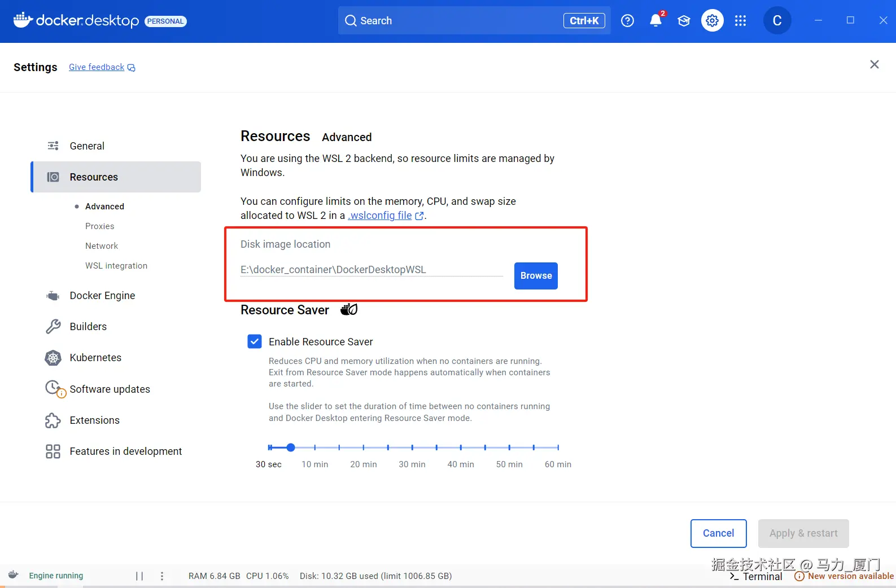
Task: Click the 30 sec slider label
Action: coord(269,464)
